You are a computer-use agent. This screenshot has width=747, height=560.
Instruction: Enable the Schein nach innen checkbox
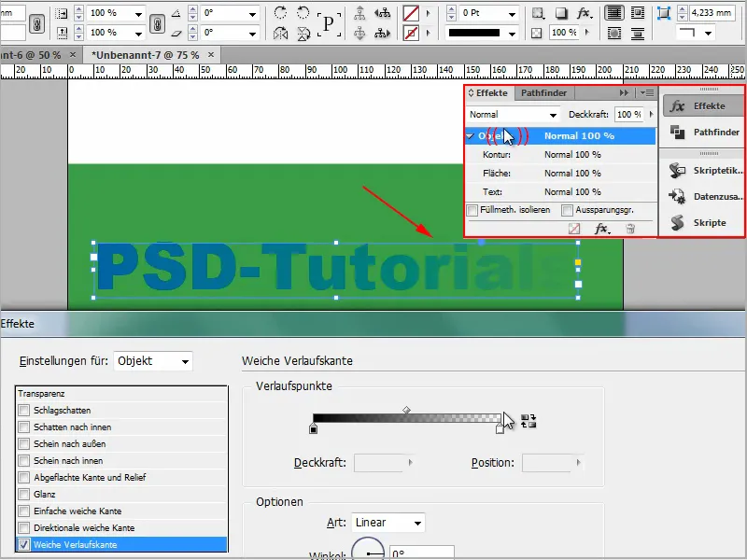point(24,460)
